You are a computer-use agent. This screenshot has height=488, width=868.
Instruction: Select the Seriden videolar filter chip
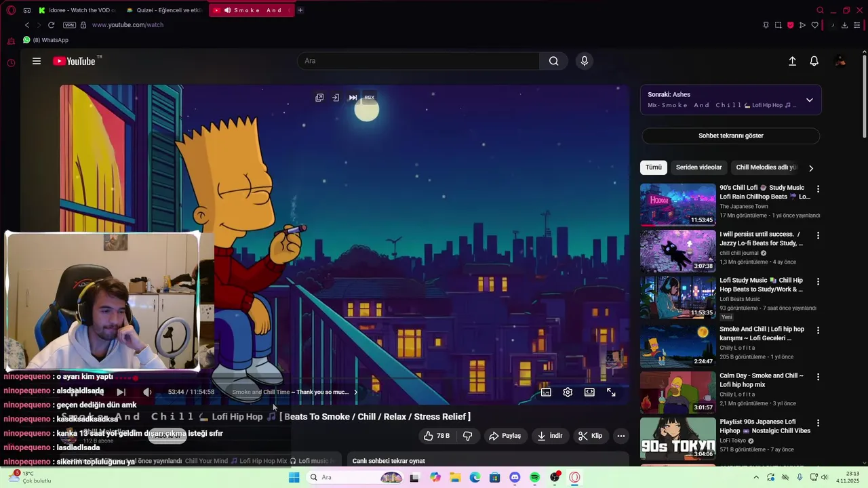tap(699, 167)
